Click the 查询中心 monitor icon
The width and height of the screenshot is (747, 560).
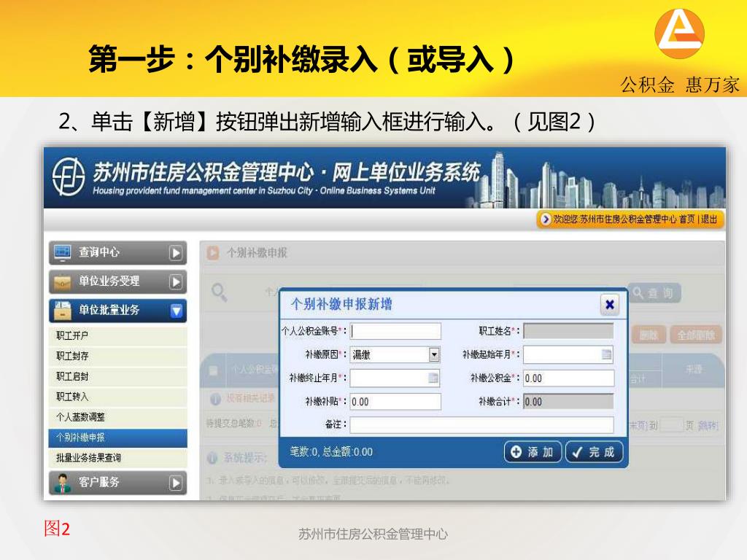click(x=62, y=252)
